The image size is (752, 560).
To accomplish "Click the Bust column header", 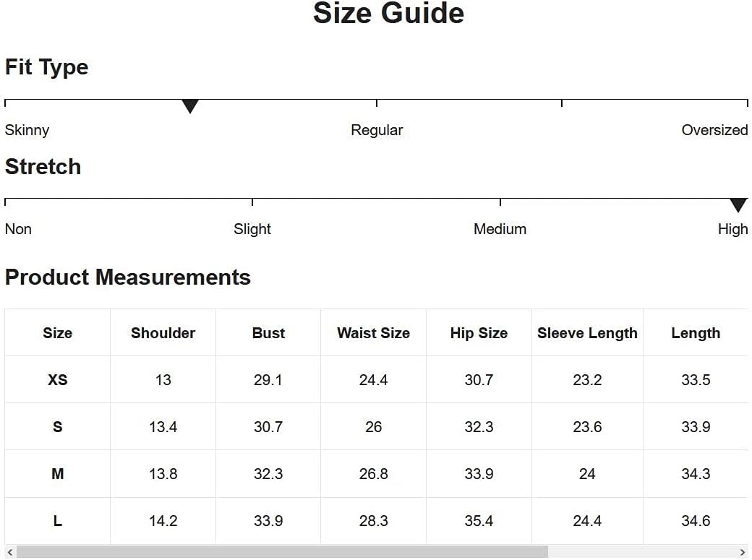I will point(268,332).
